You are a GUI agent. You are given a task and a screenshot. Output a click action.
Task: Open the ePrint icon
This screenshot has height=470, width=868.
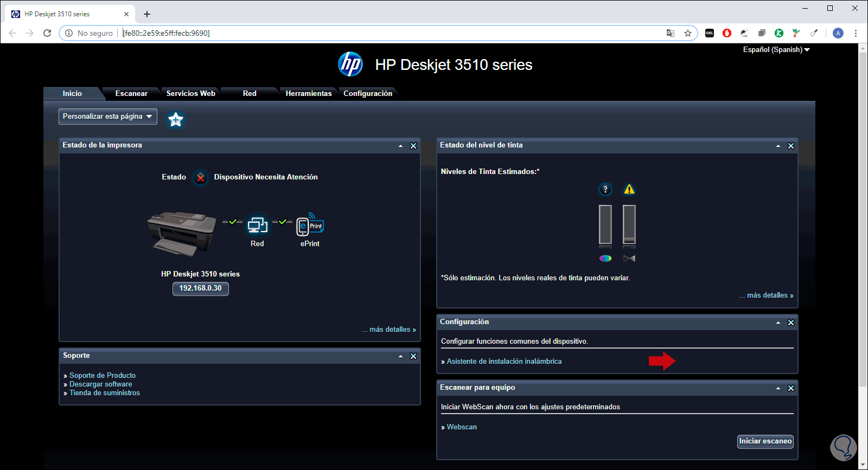[x=310, y=224]
